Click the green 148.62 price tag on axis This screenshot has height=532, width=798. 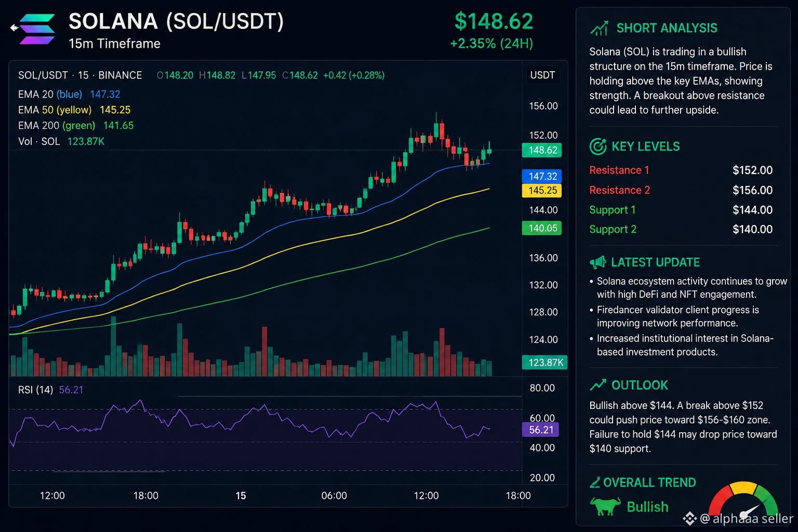542,150
